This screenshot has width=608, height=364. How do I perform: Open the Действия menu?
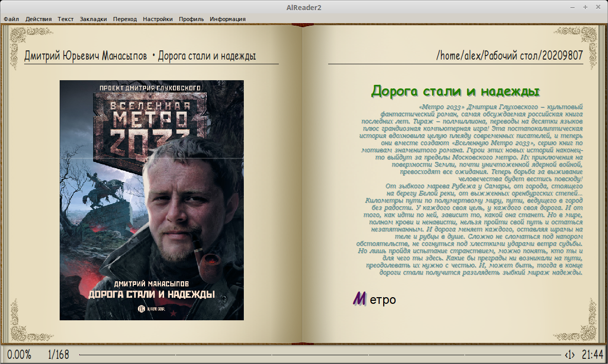[39, 19]
